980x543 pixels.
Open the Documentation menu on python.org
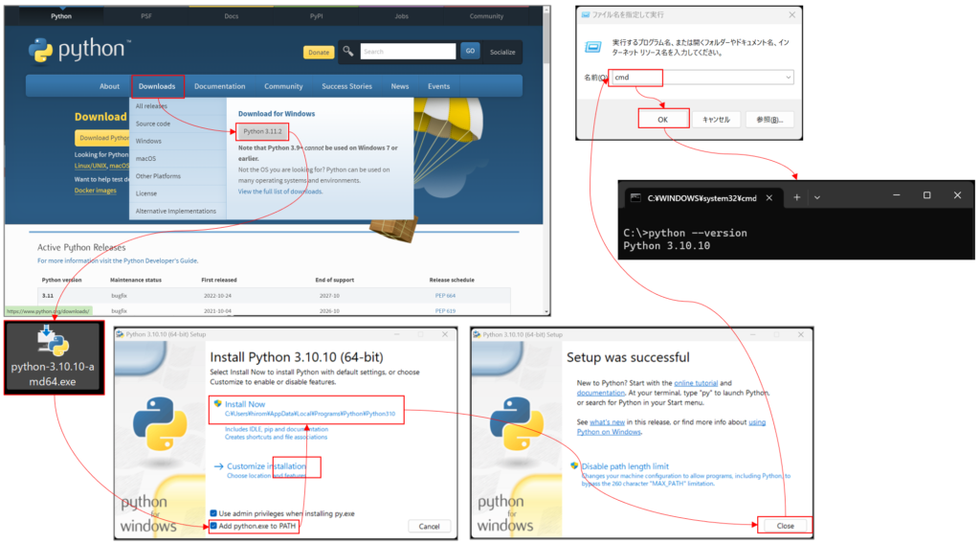pyautogui.click(x=219, y=86)
